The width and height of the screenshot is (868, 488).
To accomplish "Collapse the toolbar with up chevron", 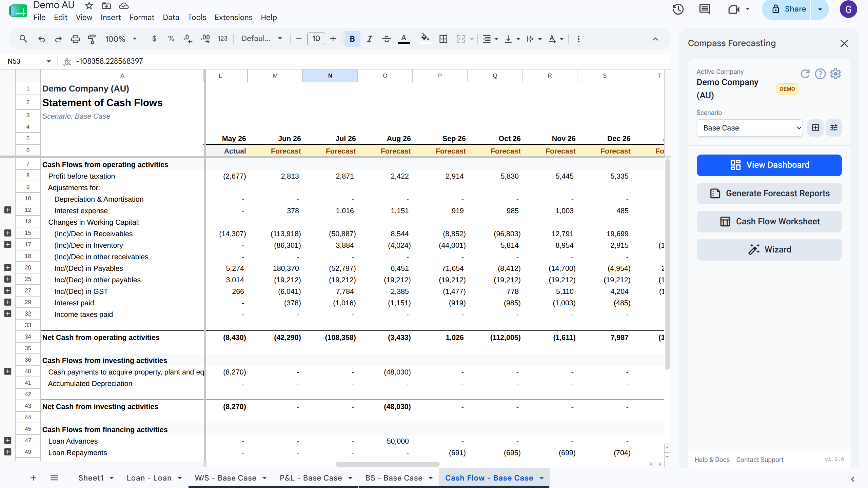I will click(x=655, y=39).
